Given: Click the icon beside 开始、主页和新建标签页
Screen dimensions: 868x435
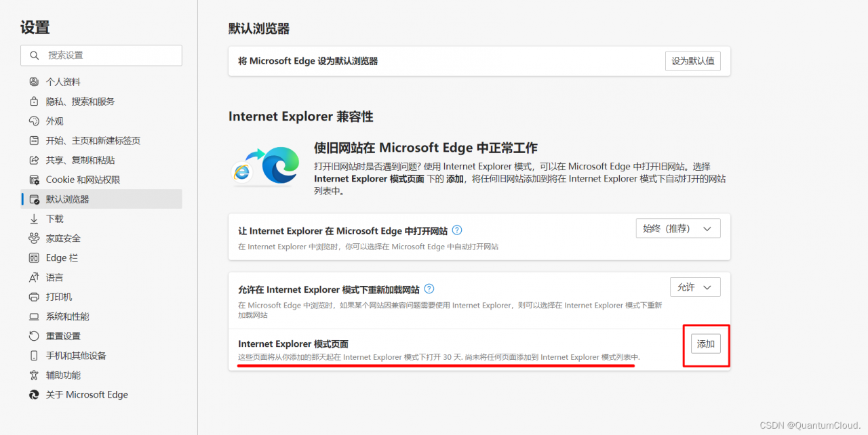Looking at the screenshot, I should point(34,141).
